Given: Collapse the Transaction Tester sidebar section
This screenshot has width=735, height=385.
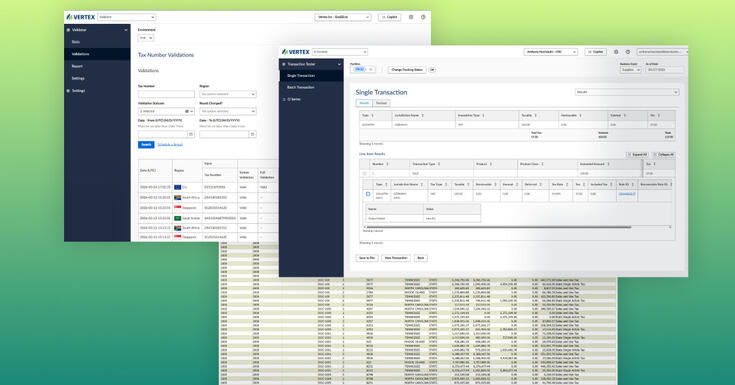Looking at the screenshot, I should pyautogui.click(x=339, y=64).
